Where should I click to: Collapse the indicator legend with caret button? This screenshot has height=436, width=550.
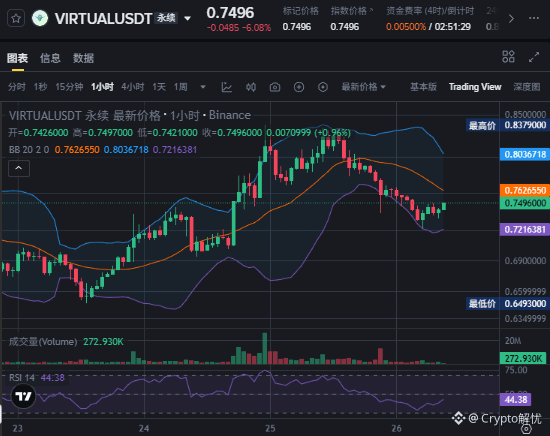(x=19, y=168)
